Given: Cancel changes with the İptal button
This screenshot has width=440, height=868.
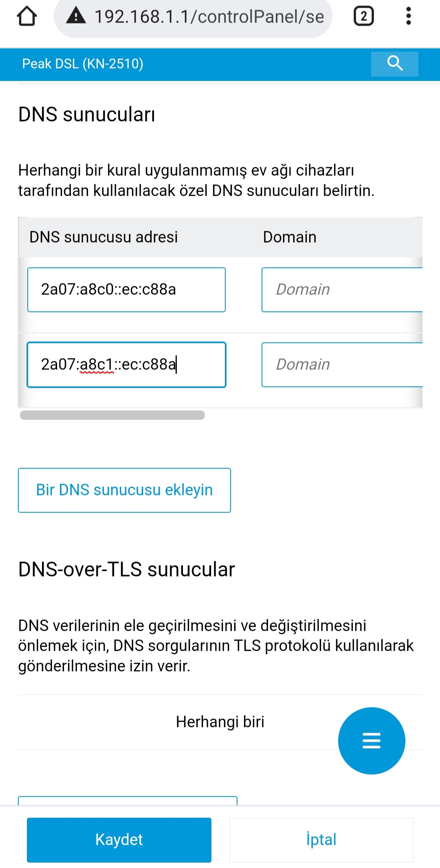Looking at the screenshot, I should pyautogui.click(x=321, y=840).
